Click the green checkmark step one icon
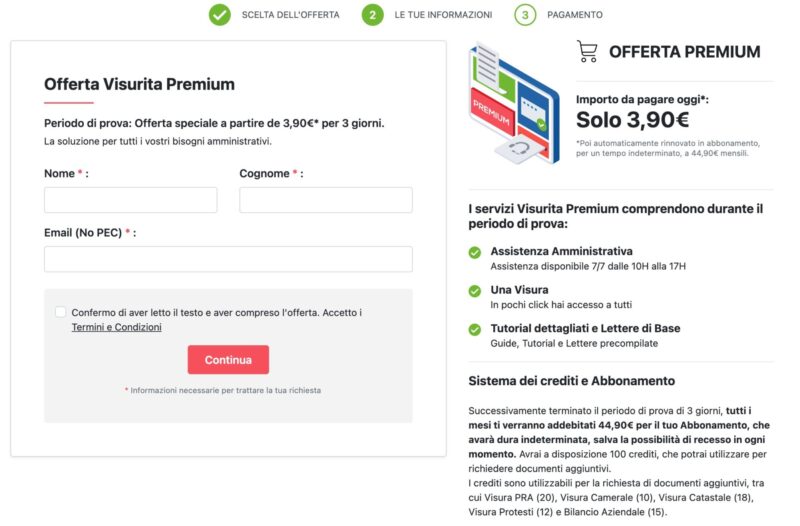 pyautogui.click(x=220, y=15)
